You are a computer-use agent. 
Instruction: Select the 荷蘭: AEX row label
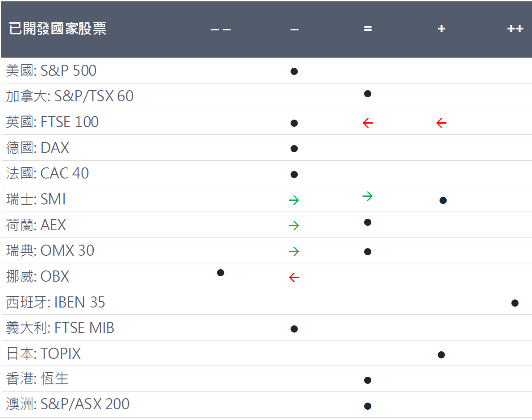coord(36,225)
